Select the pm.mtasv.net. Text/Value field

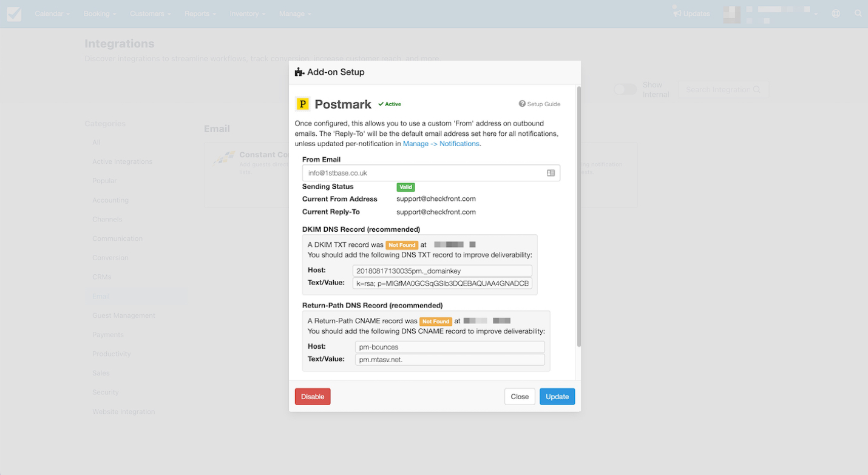tap(450, 360)
